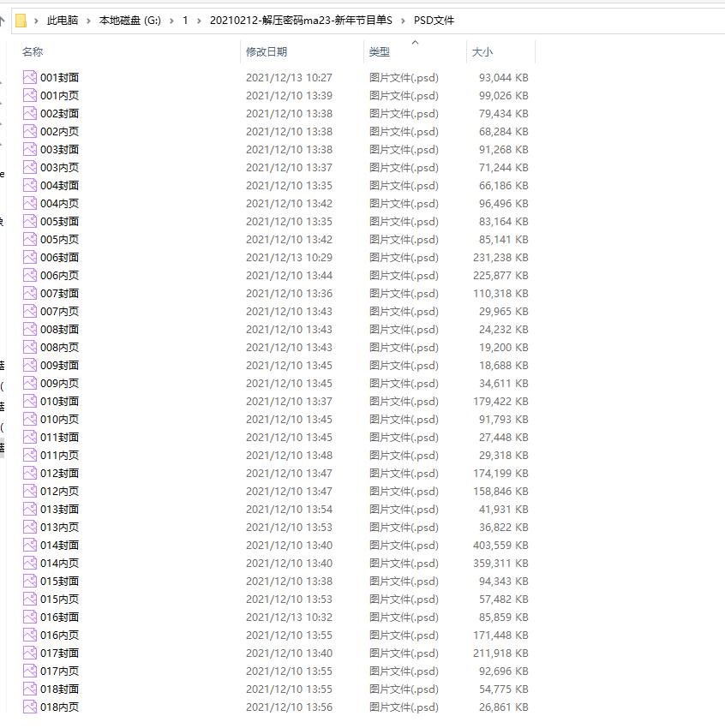
Task: Click the file icon of 018封面
Action: 30,689
